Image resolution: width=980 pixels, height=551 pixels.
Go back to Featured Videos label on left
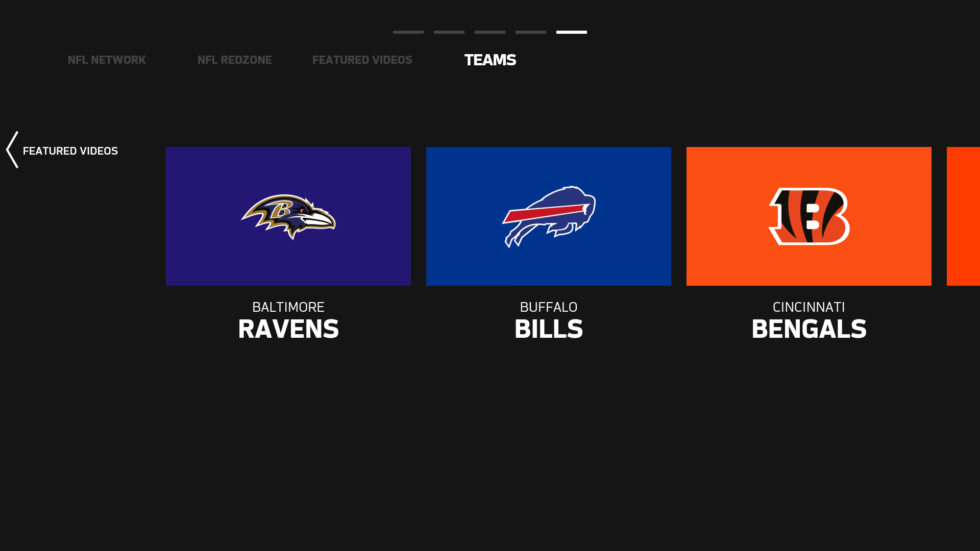click(x=70, y=151)
